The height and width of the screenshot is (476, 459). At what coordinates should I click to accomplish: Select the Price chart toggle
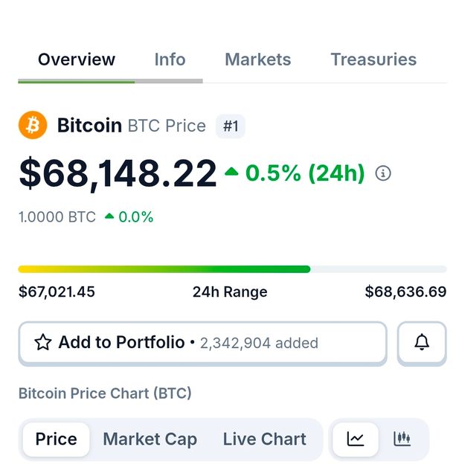tap(57, 439)
